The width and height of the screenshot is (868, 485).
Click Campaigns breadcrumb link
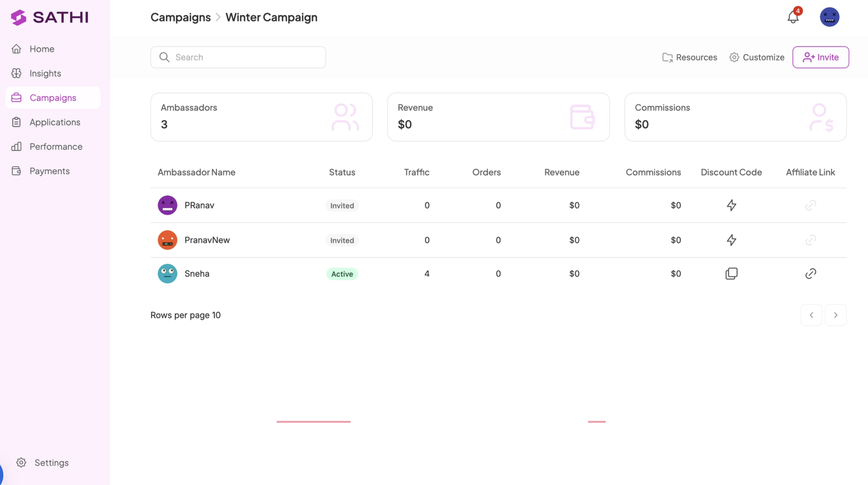point(180,17)
